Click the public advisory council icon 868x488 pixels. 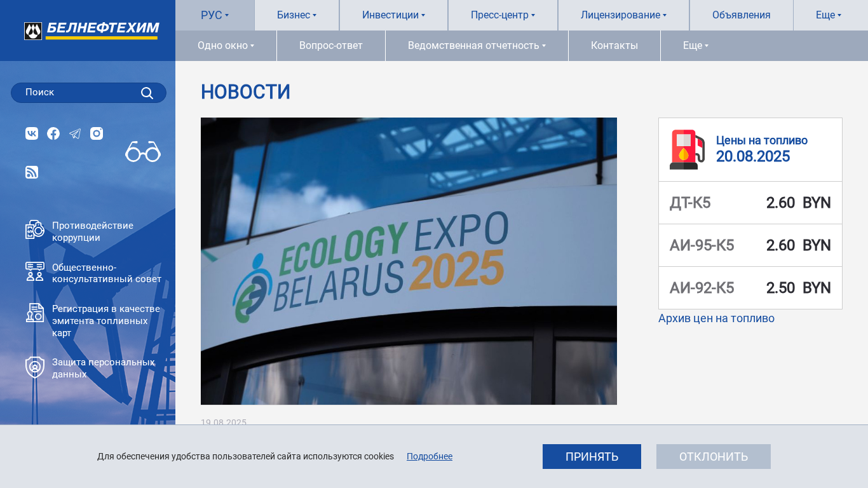point(35,271)
